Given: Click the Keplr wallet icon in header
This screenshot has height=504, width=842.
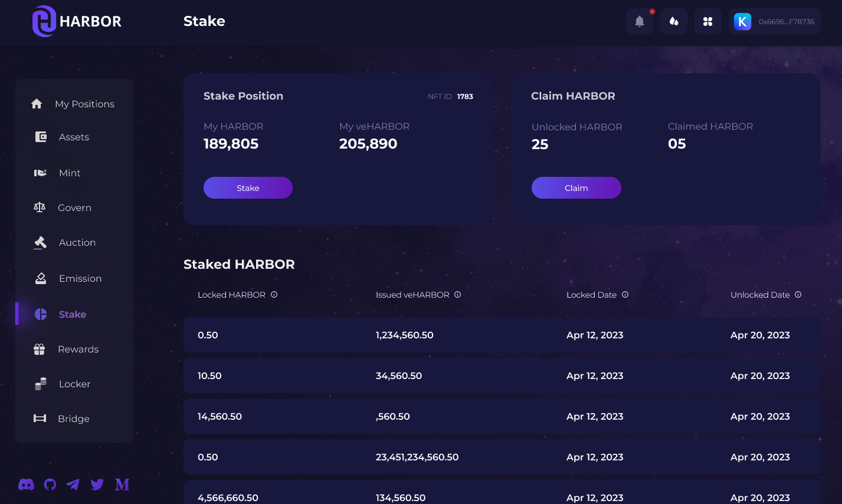Looking at the screenshot, I should click(742, 21).
